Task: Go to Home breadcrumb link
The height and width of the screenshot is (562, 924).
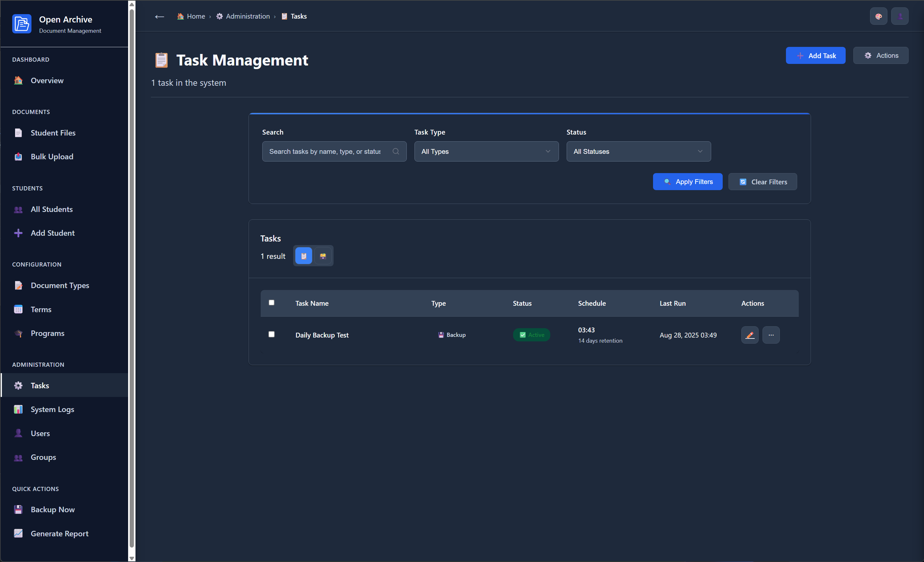Action: tap(191, 16)
